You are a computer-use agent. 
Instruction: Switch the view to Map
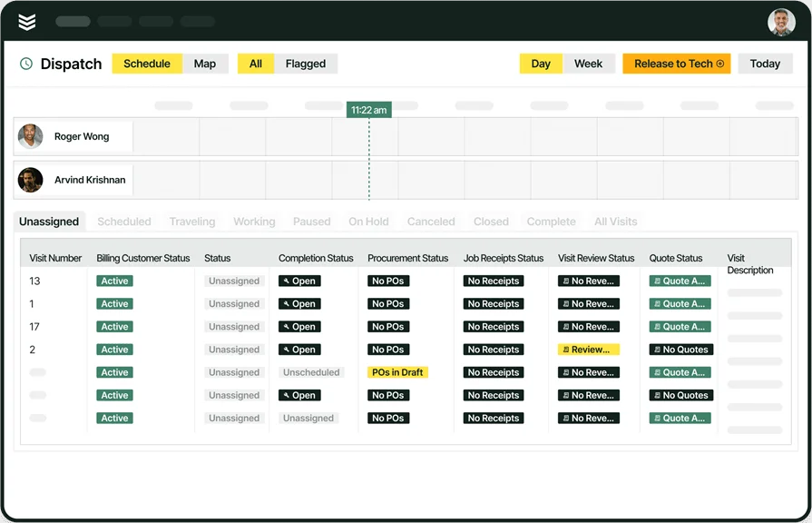tap(206, 64)
